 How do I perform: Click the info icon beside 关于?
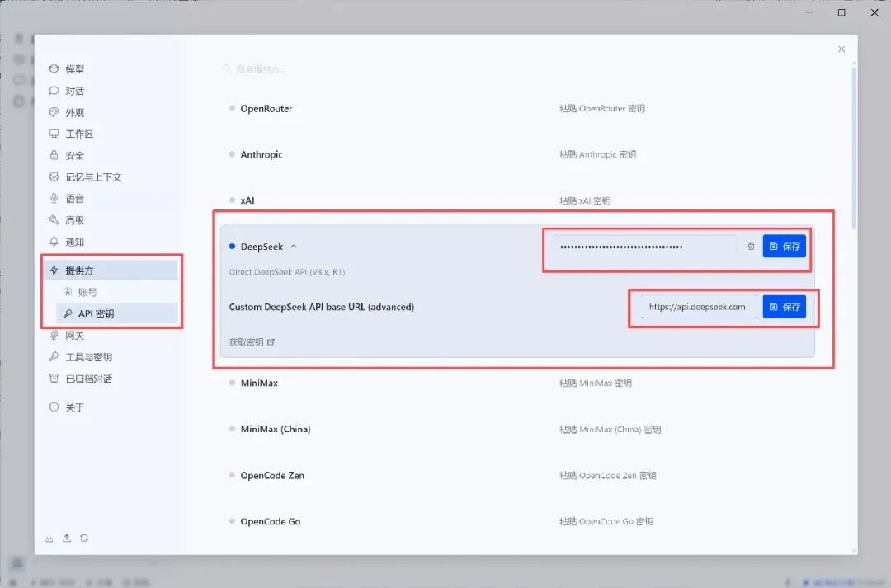[x=54, y=407]
